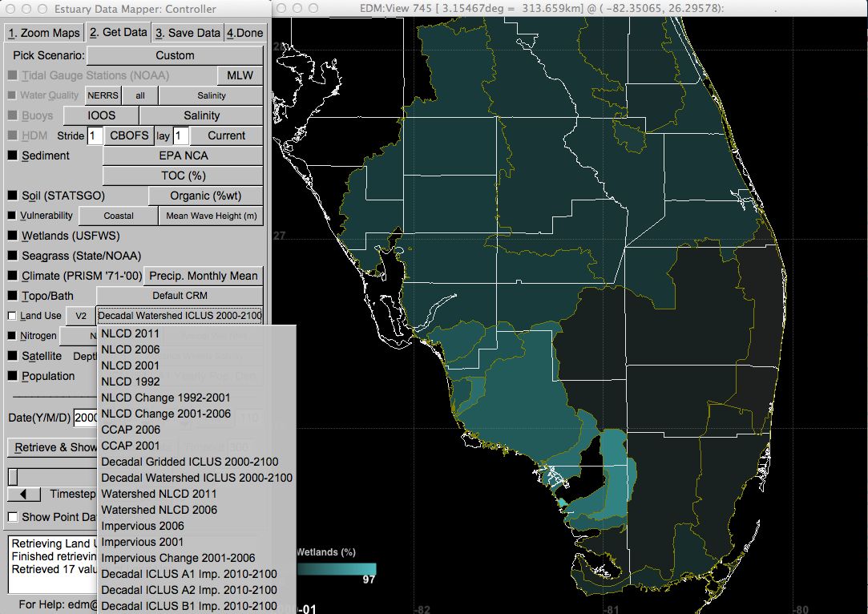
Task: Click the MLW tidal datum button
Action: (x=240, y=75)
